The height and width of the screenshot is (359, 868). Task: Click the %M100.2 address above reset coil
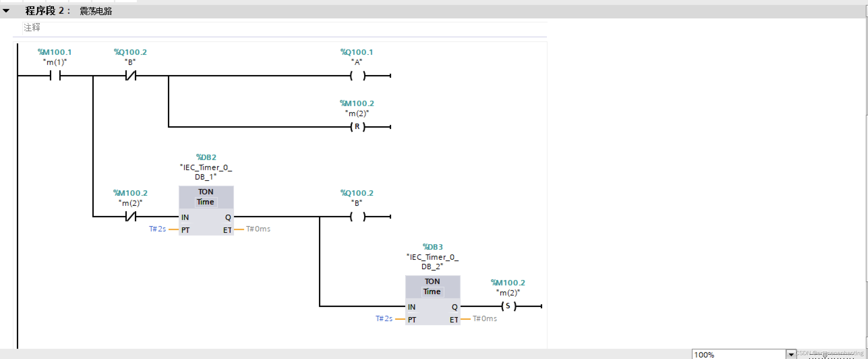point(357,103)
